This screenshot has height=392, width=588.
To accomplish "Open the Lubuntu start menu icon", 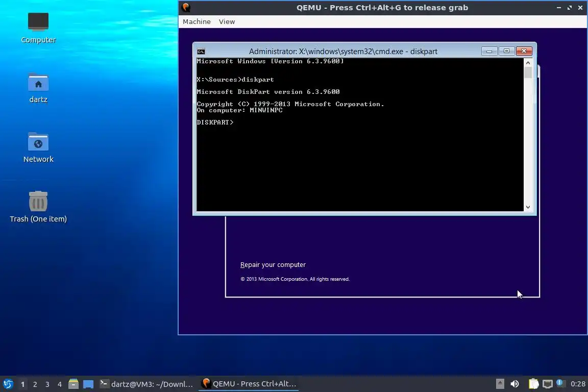I will [x=8, y=384].
